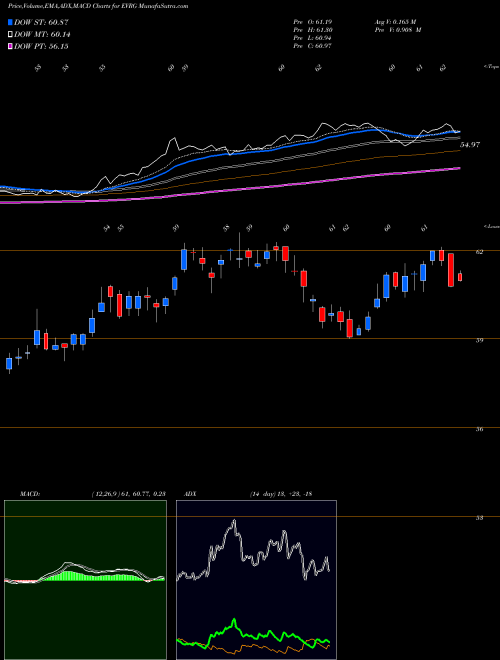Click inside the green MACD histogram chart

(x=85, y=580)
